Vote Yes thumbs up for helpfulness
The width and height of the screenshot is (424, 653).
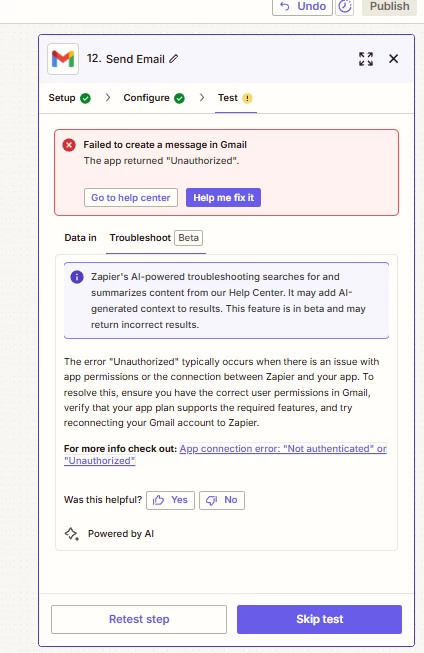[170, 500]
